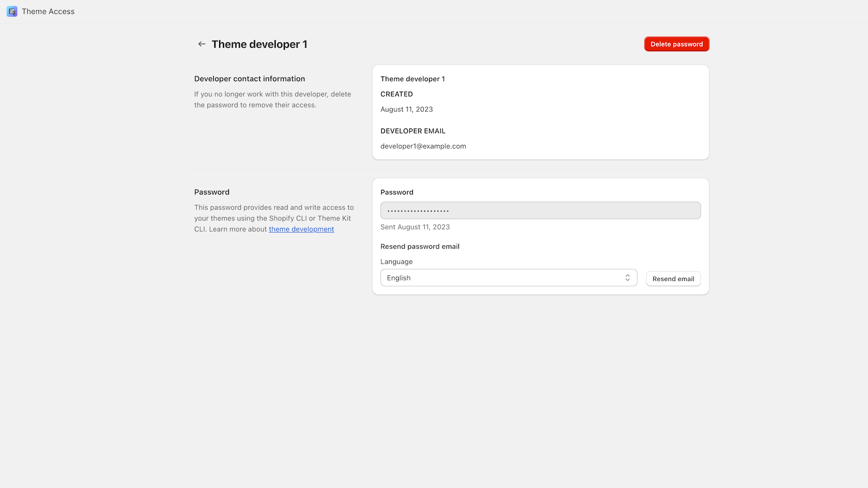Image resolution: width=868 pixels, height=488 pixels.
Task: Select the Theme Access label in the top bar
Action: click(x=48, y=11)
